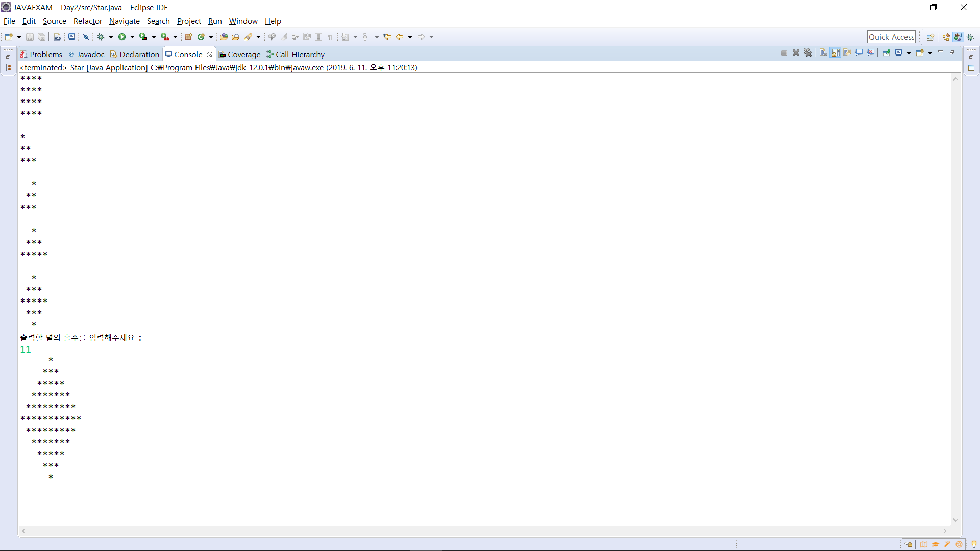Click Remove All Terminated Launches icon
Image resolution: width=980 pixels, height=551 pixels.
(x=807, y=53)
